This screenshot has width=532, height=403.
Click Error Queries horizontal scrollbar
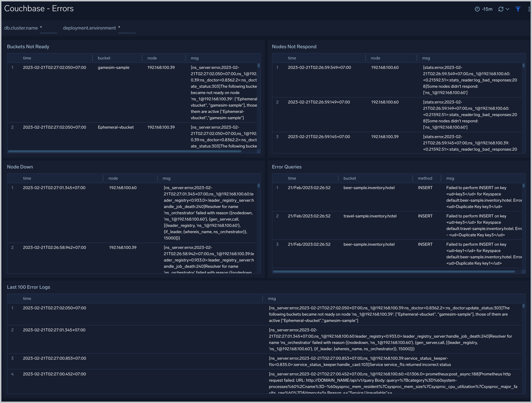click(x=394, y=271)
